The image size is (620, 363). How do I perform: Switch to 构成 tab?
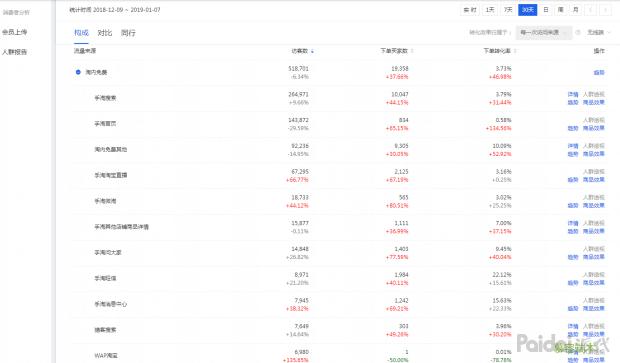pyautogui.click(x=81, y=33)
